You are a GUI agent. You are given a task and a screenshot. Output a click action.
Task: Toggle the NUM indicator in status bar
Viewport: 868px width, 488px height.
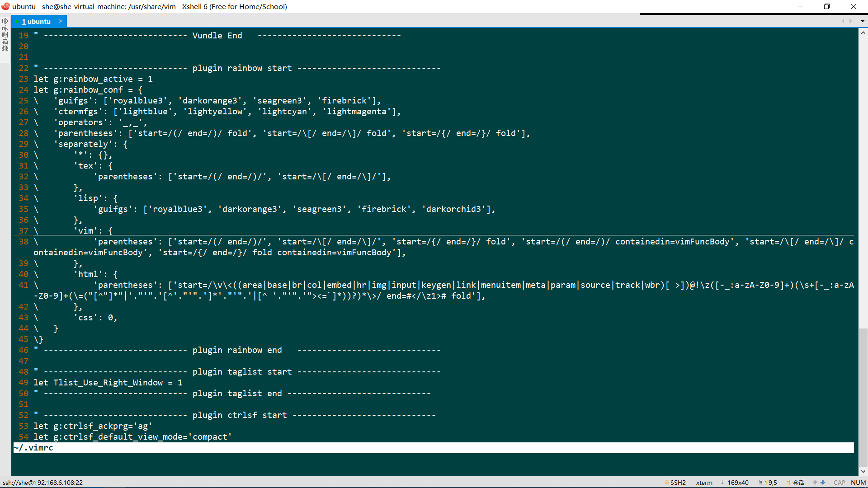click(x=859, y=483)
